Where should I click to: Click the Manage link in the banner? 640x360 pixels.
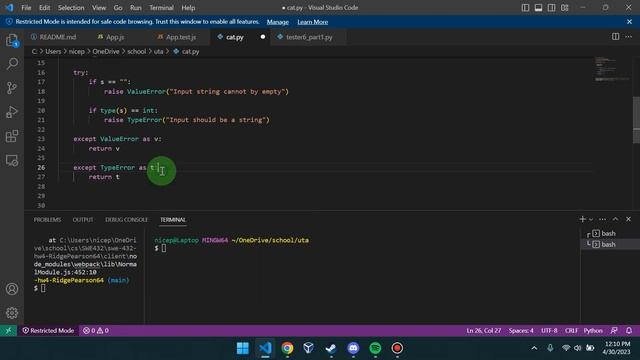(278, 22)
